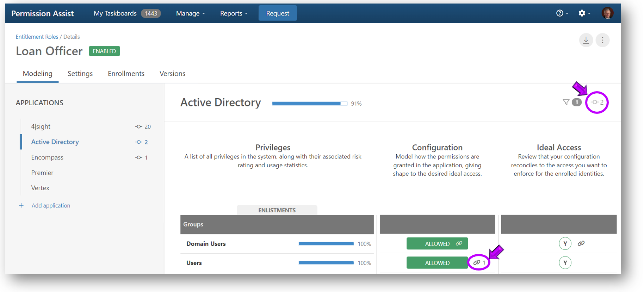Toggle the Y indicator for Users row
The width and height of the screenshot is (644, 292).
point(565,263)
